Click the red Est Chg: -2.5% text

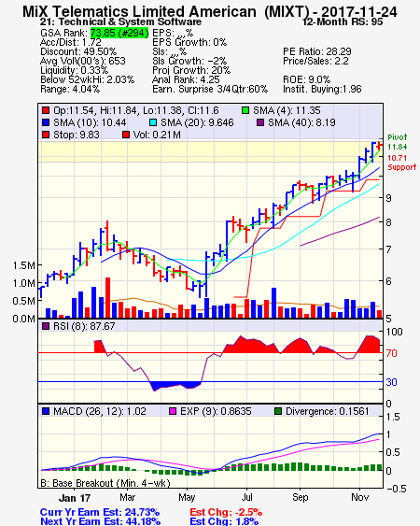[226, 512]
